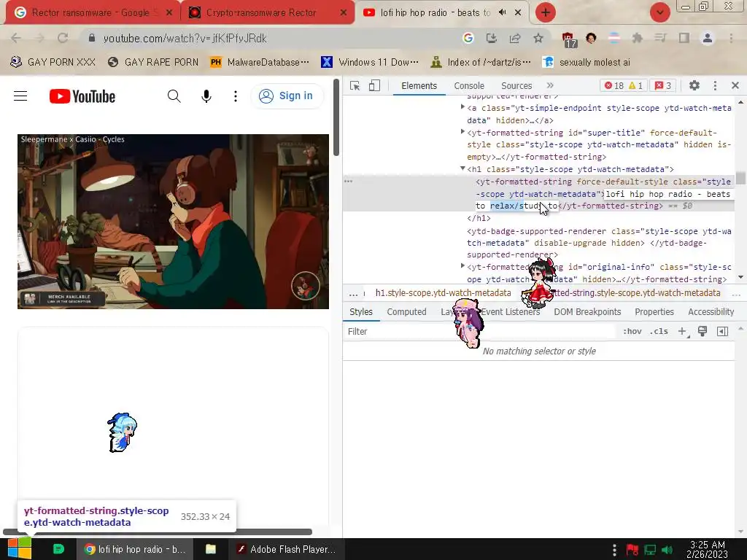Open the selected node's ellipsis actions
Screen dimensions: 747x560
point(348,182)
